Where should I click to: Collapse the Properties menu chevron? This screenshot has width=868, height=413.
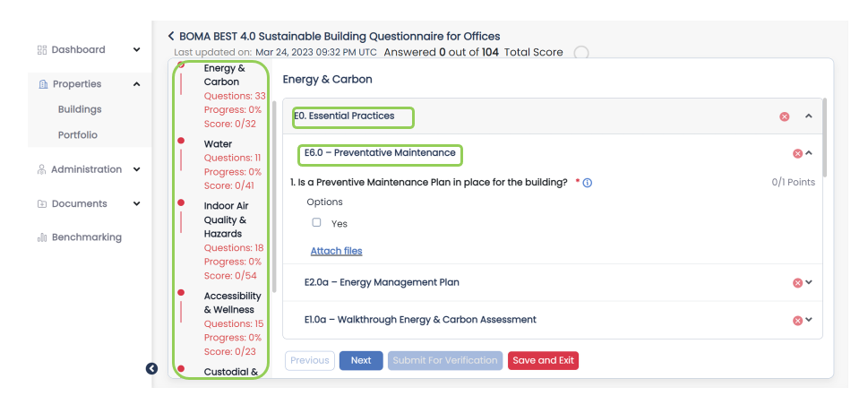tap(137, 84)
